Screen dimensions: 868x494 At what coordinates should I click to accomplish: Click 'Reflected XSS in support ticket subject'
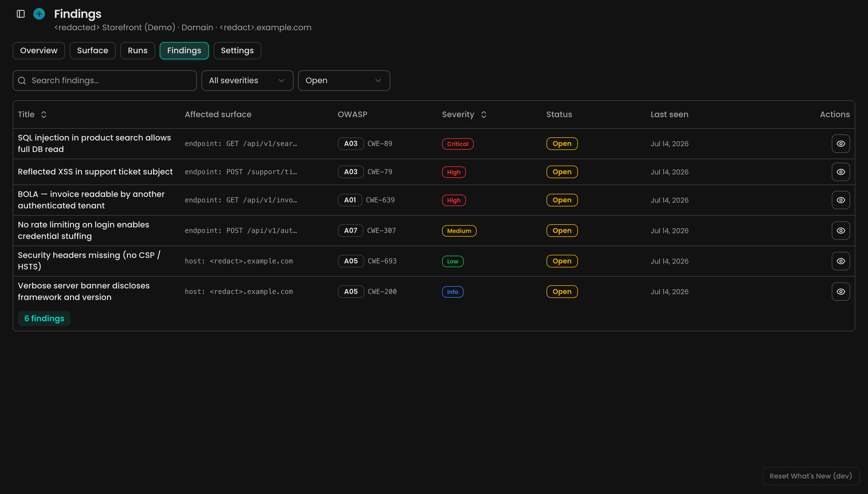(x=95, y=172)
